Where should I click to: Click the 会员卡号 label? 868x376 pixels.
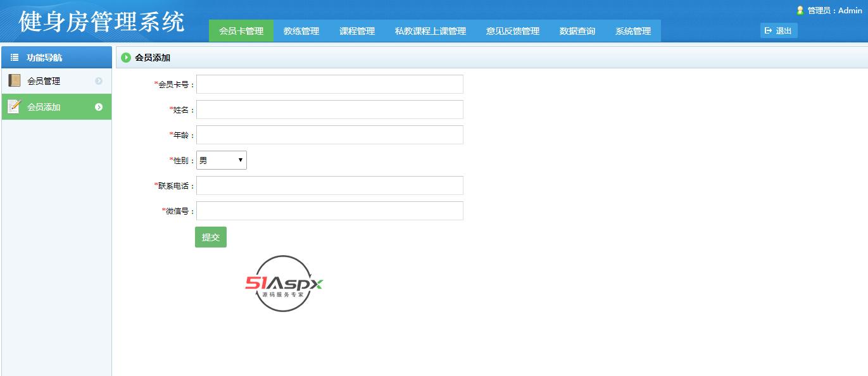175,84
